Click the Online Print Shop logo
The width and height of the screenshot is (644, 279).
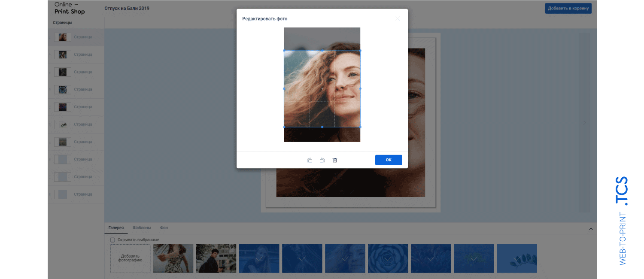pyautogui.click(x=70, y=8)
